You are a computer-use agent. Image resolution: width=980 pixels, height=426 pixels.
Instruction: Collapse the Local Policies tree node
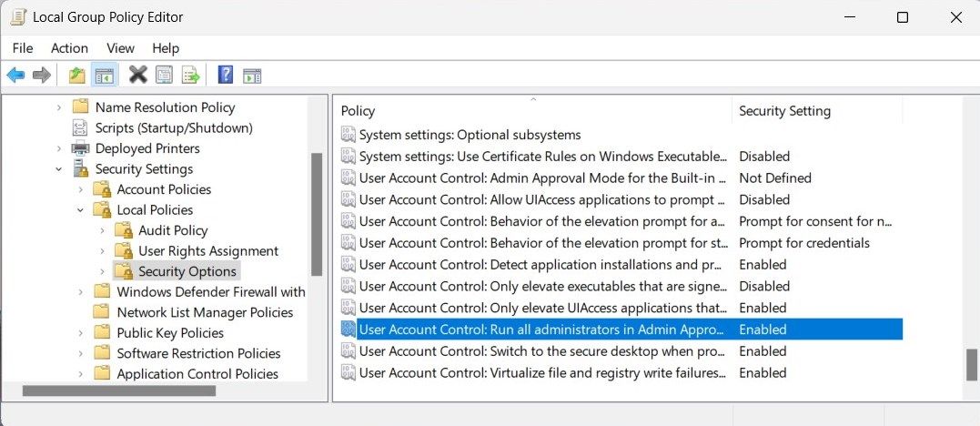point(81,210)
